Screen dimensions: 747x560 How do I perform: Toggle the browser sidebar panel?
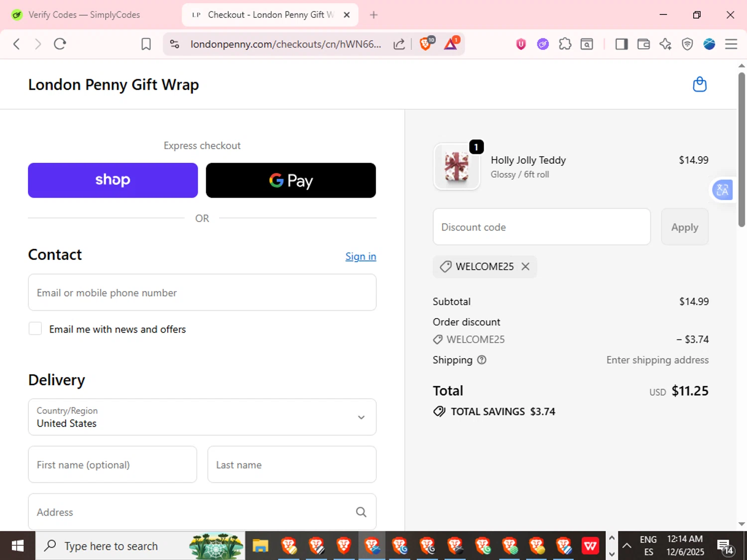coord(621,44)
